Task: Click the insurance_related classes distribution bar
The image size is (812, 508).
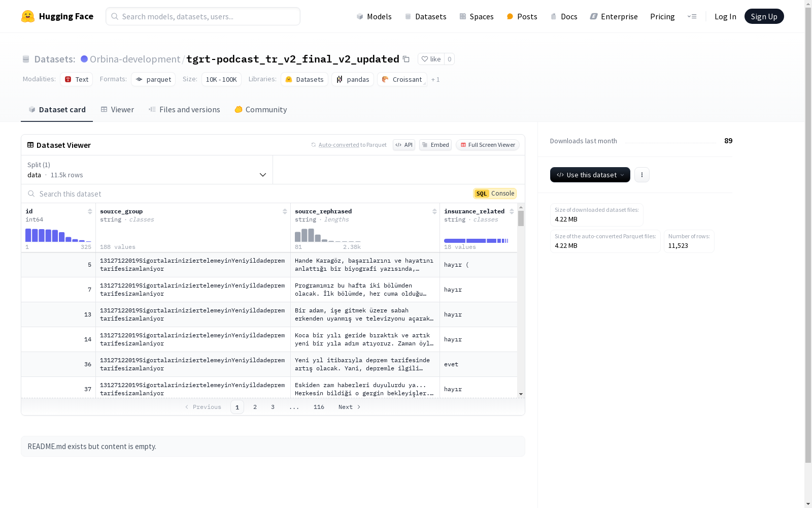Action: click(476, 241)
